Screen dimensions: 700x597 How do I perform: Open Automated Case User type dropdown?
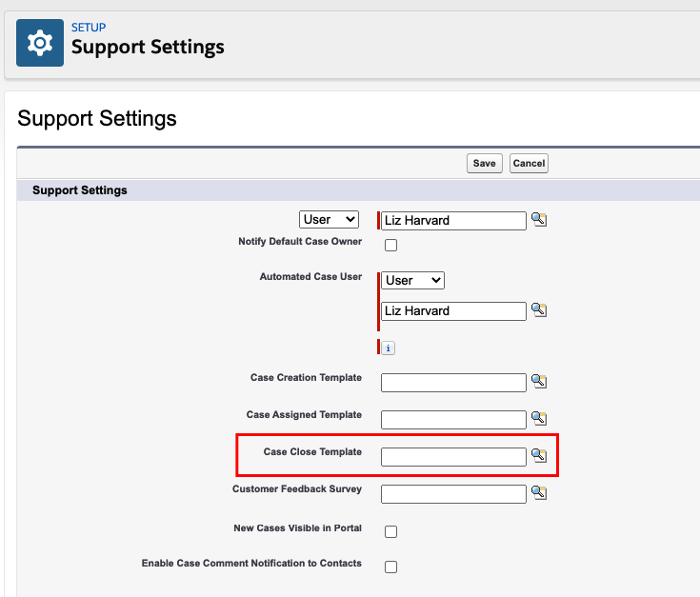tap(412, 280)
